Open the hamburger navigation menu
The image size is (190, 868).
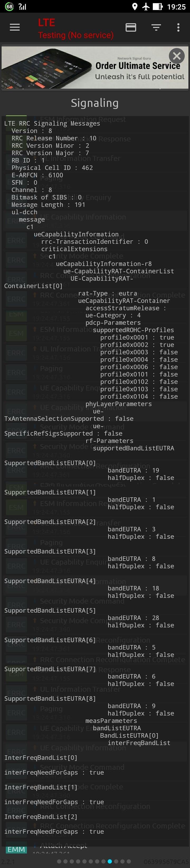point(15,27)
